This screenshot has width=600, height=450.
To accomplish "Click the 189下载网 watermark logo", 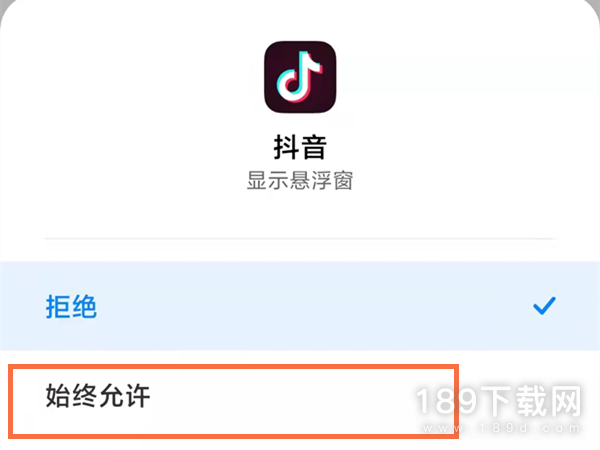I will coord(498,401).
